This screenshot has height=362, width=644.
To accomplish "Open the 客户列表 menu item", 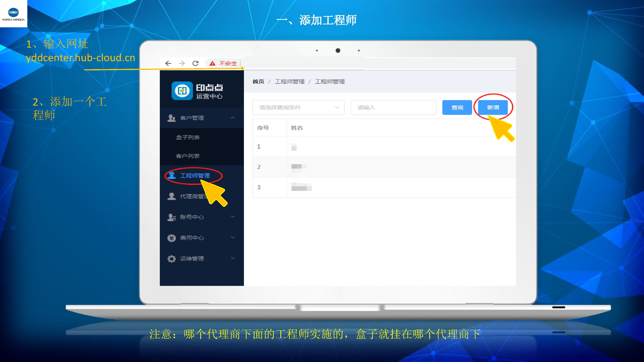I will (188, 156).
